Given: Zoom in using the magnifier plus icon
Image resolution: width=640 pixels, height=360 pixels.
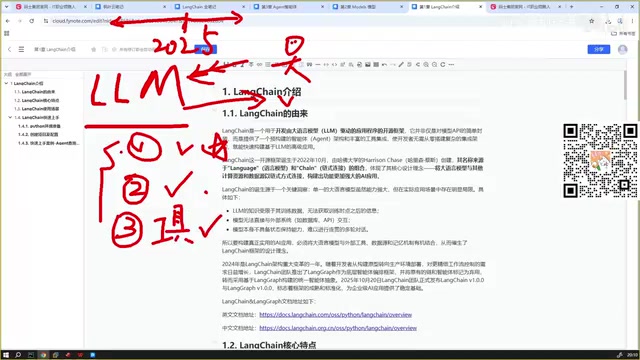Looking at the screenshot, I should click(426, 64).
